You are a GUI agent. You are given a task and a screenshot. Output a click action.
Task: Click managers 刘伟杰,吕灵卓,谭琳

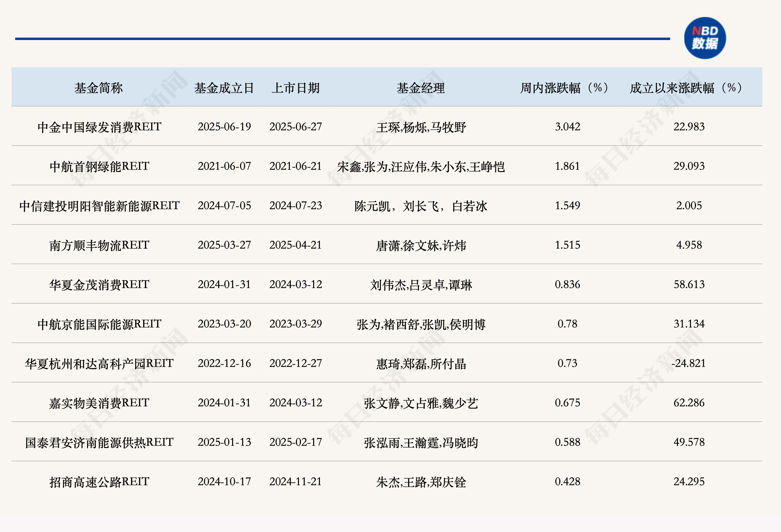[421, 285]
